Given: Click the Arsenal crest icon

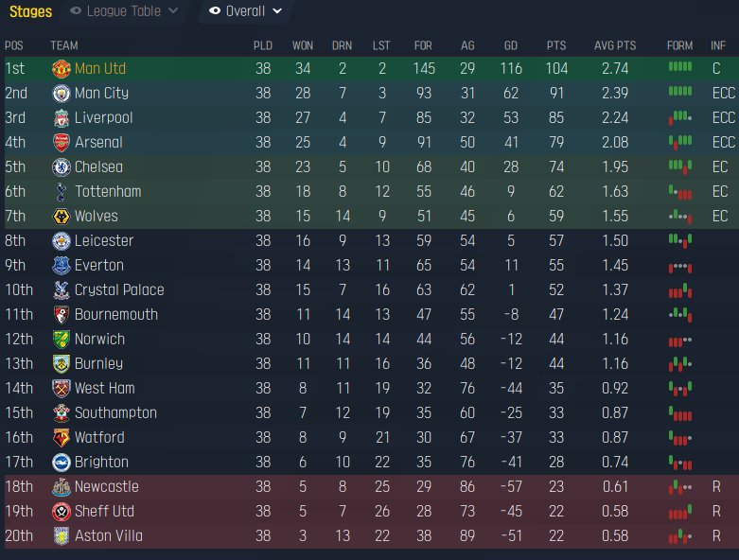Looking at the screenshot, I should coord(61,143).
